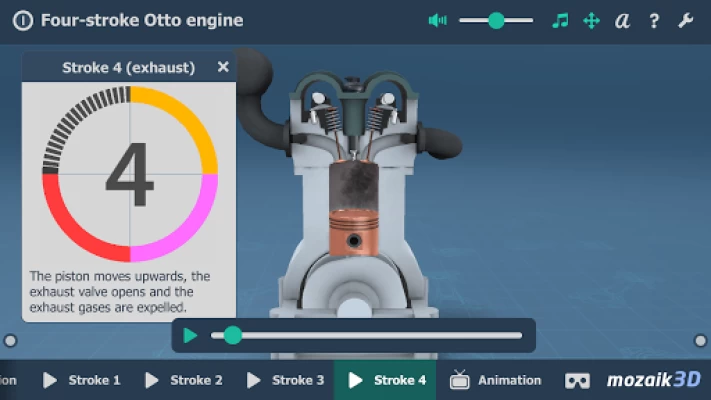Click the volume slider knob
Screen dimensions: 711x400
(496, 20)
